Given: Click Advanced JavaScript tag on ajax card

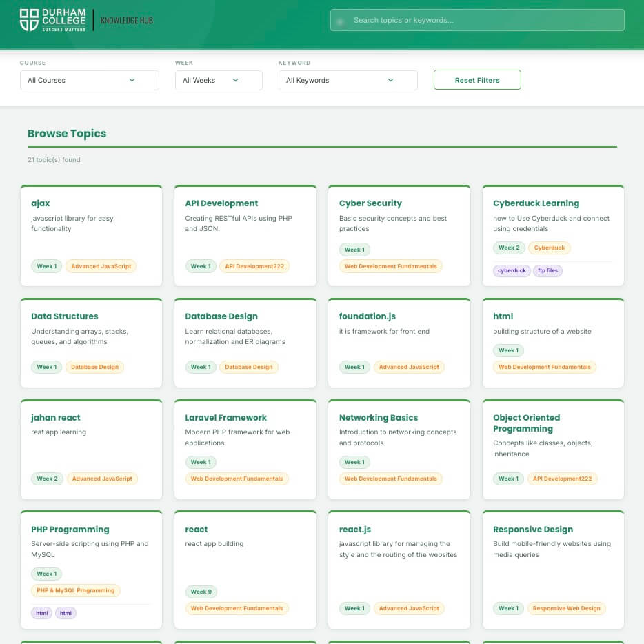Looking at the screenshot, I should (x=101, y=266).
